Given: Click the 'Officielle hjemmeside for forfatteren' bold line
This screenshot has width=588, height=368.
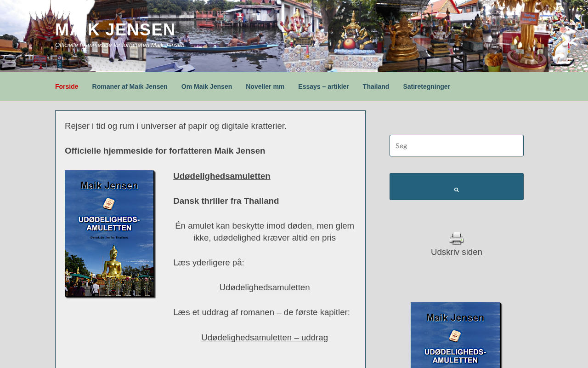Looking at the screenshot, I should (165, 151).
